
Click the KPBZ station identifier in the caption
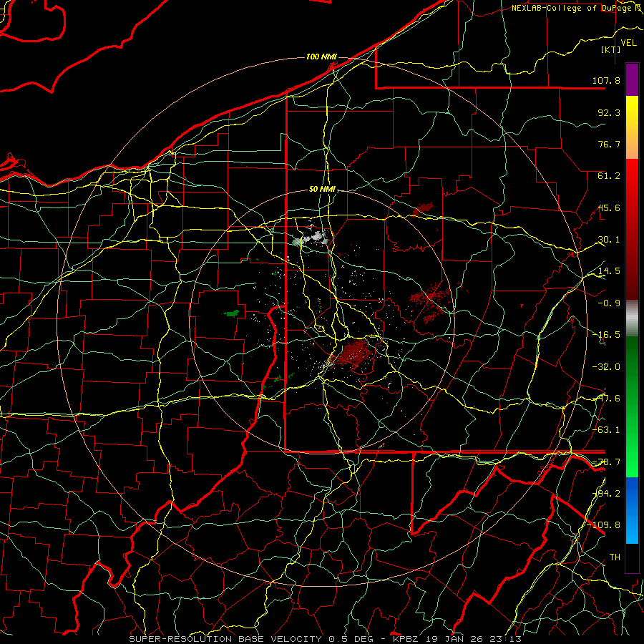pyautogui.click(x=406, y=639)
